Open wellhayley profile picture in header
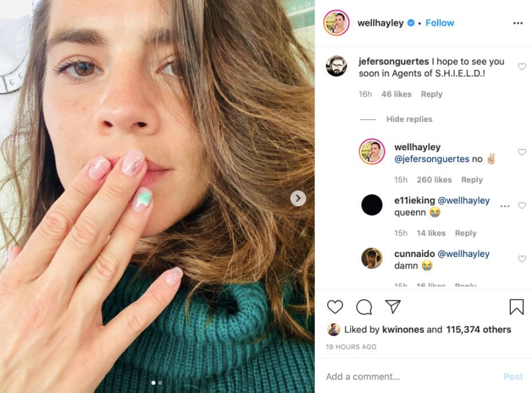Viewport: 532px width, 393px height. click(337, 23)
